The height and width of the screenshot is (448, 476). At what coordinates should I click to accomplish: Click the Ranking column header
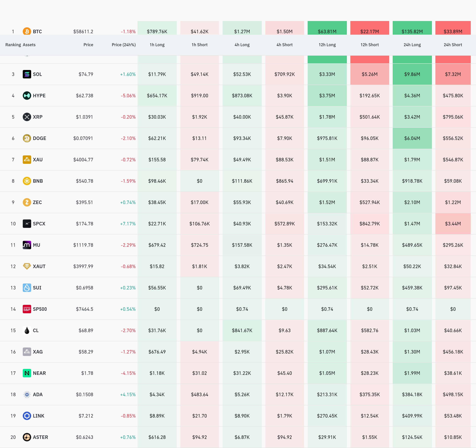pyautogui.click(x=13, y=45)
